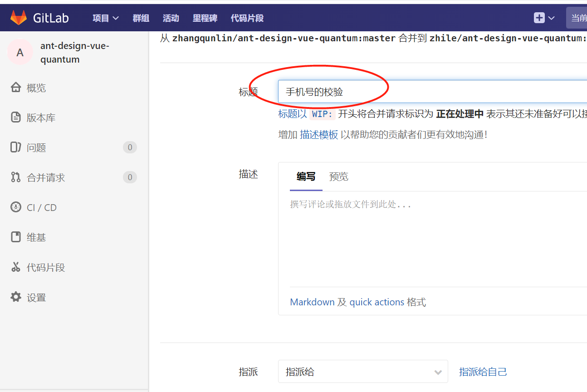Click the 概览 home icon

point(16,88)
